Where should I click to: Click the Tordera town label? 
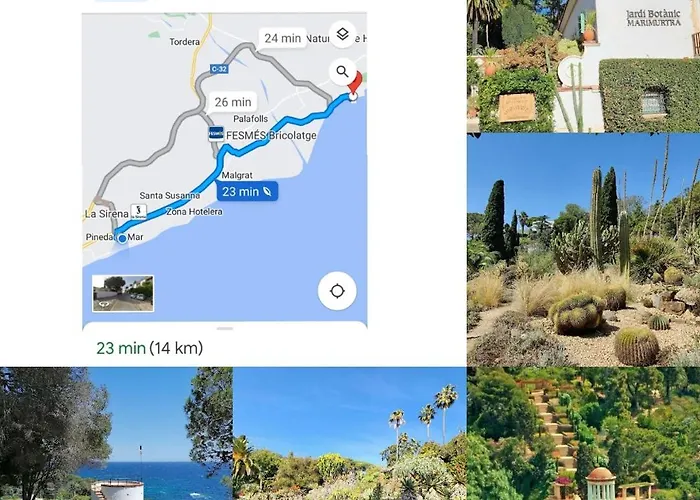point(185,42)
